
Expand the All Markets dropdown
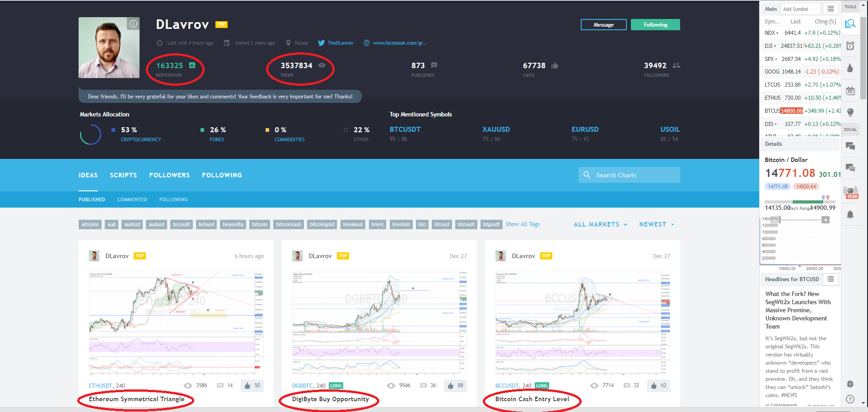pos(600,224)
